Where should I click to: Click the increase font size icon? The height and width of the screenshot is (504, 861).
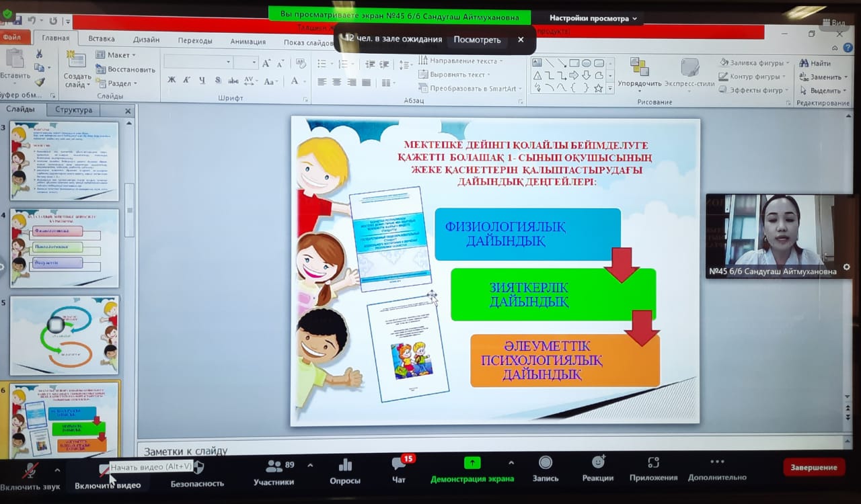(x=266, y=63)
